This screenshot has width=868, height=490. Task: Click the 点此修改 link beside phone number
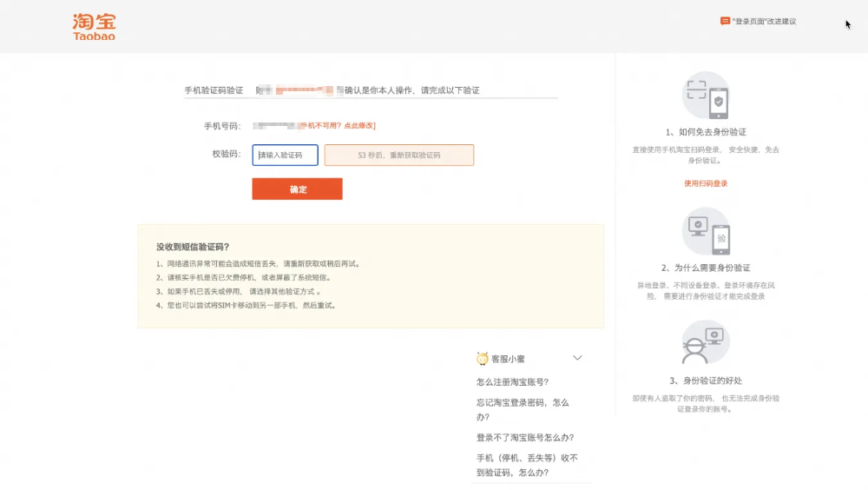click(x=359, y=126)
